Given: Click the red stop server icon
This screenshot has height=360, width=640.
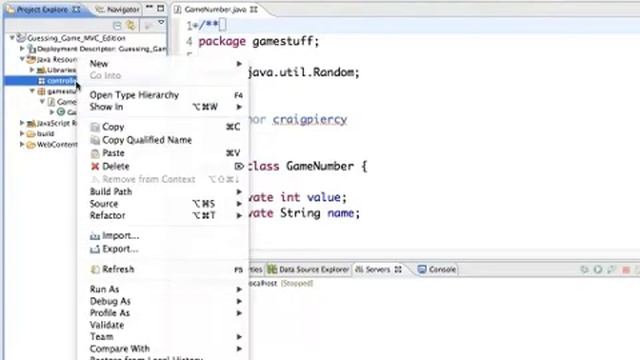Looking at the screenshot, I should point(626,269).
